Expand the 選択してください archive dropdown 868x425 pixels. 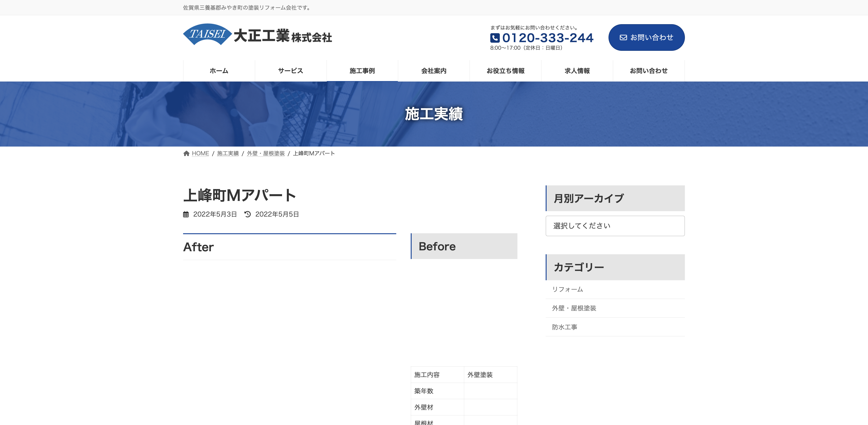click(x=615, y=226)
